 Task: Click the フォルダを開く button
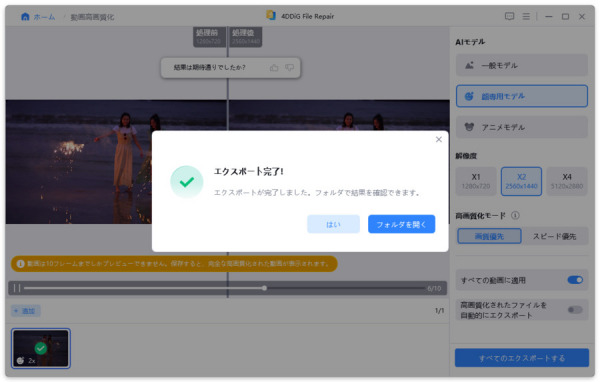tap(401, 224)
